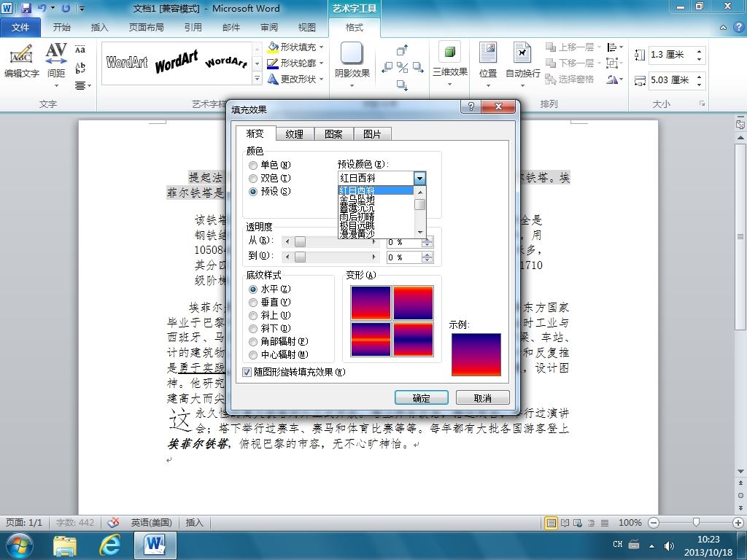Click the Even Height (Aa) WordArt icon
The height and width of the screenshot is (560, 747).
coord(80,49)
